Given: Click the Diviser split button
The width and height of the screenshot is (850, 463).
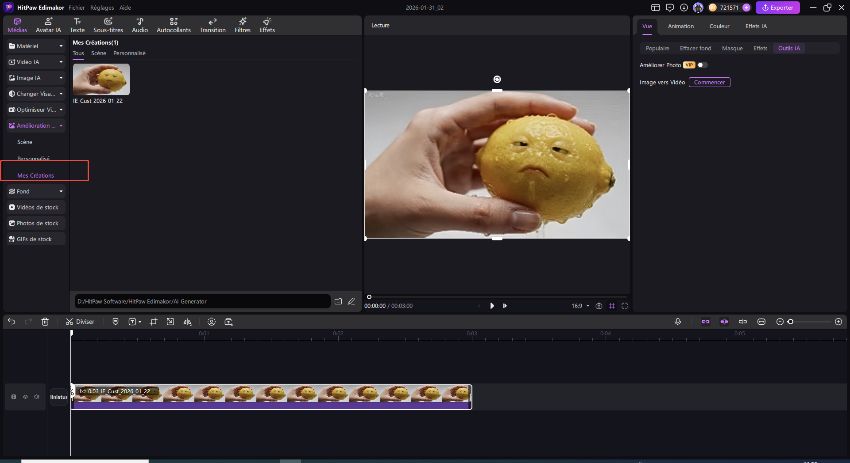Looking at the screenshot, I should pos(80,321).
